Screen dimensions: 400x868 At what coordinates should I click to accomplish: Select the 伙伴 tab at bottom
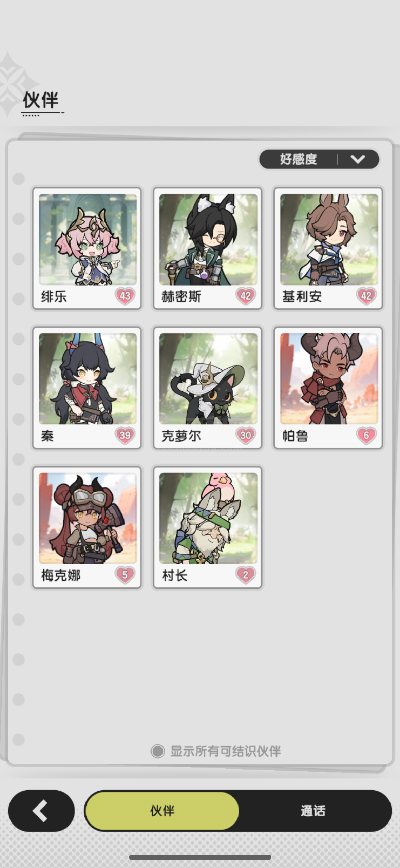162,811
